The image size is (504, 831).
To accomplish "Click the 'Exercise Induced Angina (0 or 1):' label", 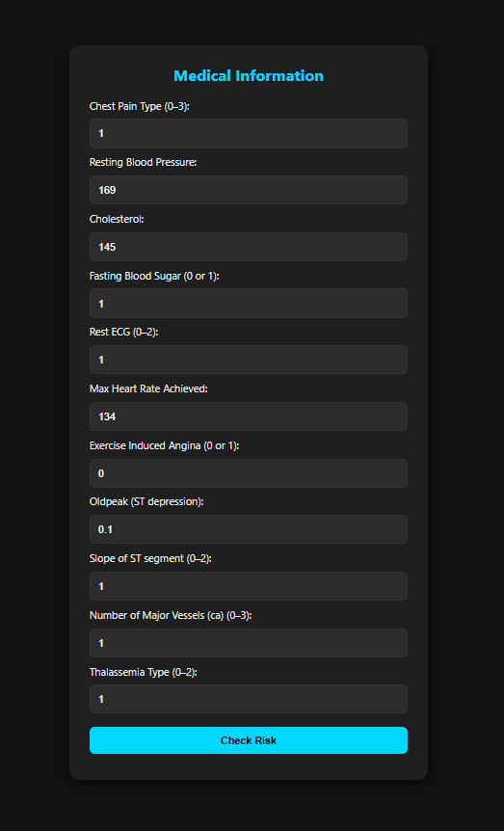I will [165, 445].
